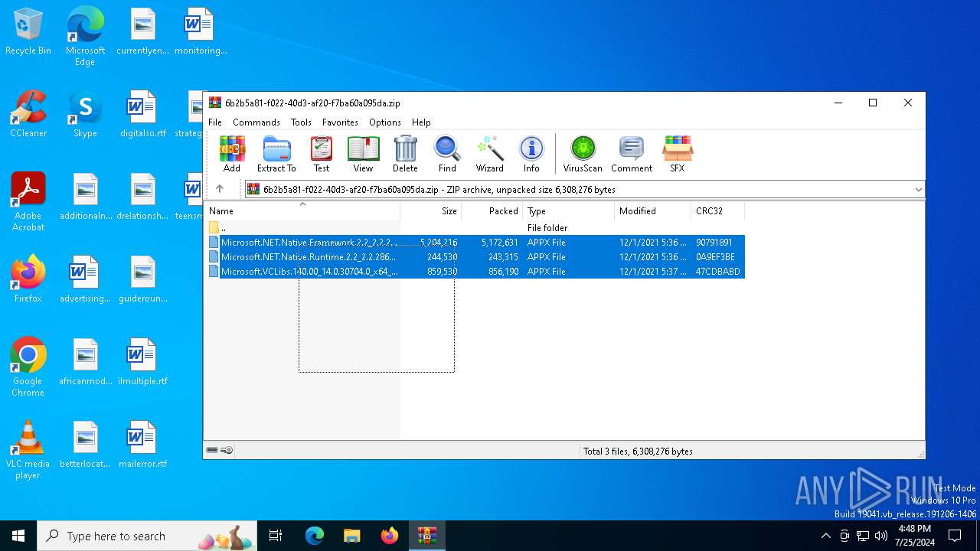Sort by Name column header
The image size is (980, 551).
click(x=302, y=211)
